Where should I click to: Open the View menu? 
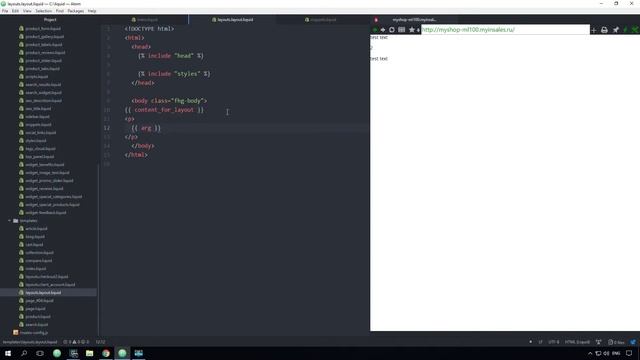point(27,11)
